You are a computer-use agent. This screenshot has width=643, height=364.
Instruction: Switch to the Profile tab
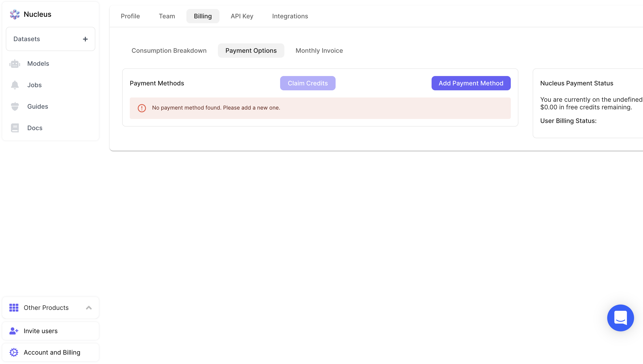[130, 16]
